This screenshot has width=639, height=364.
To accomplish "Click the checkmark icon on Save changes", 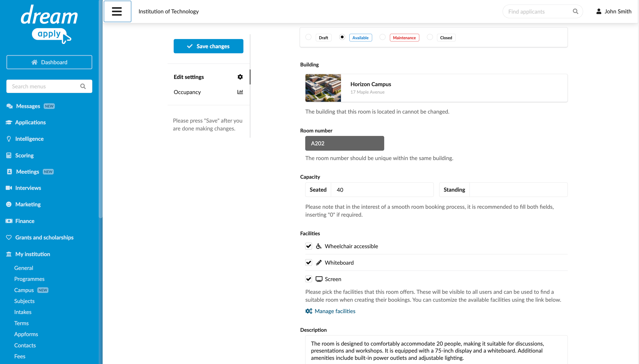I will coord(190,46).
